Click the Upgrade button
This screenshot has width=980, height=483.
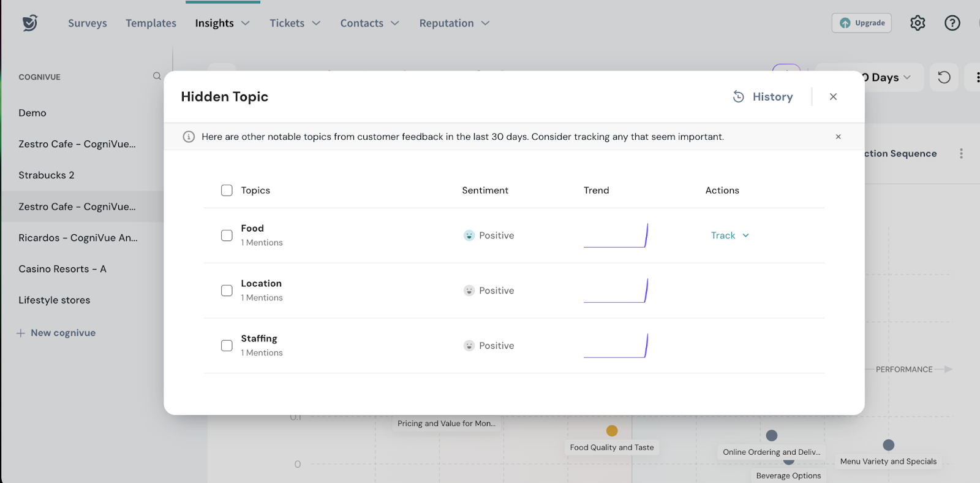pyautogui.click(x=861, y=23)
